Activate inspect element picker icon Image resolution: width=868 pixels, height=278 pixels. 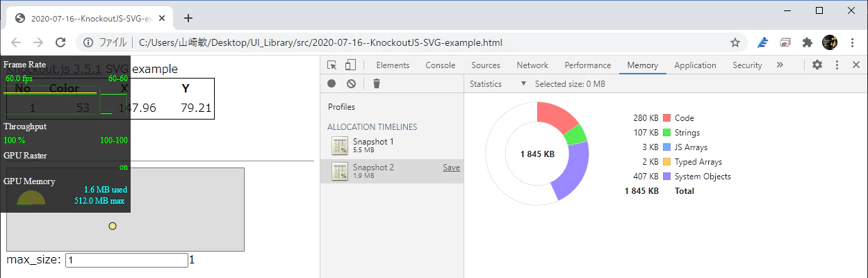(x=332, y=65)
